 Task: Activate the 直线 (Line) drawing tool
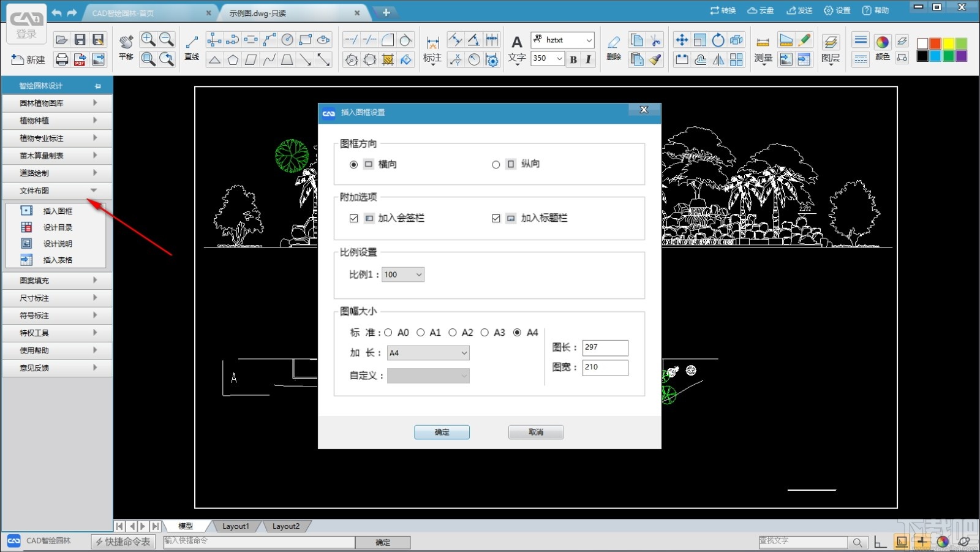tap(190, 48)
